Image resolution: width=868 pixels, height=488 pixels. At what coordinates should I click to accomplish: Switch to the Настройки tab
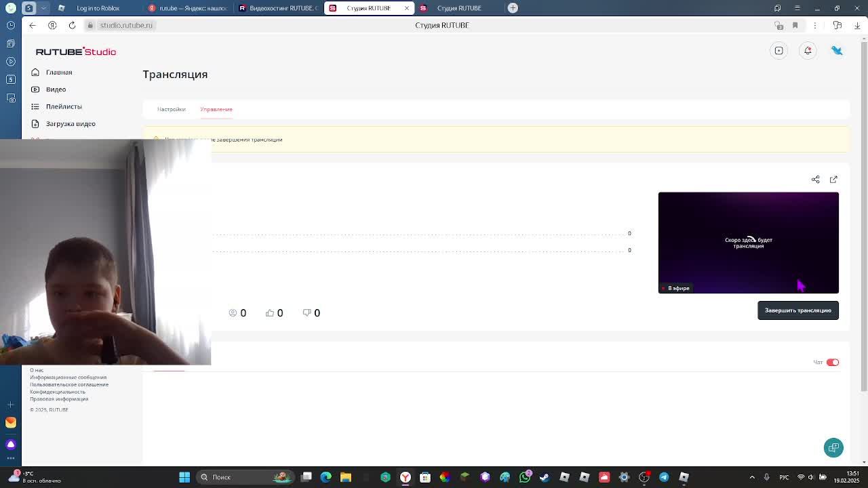click(172, 109)
